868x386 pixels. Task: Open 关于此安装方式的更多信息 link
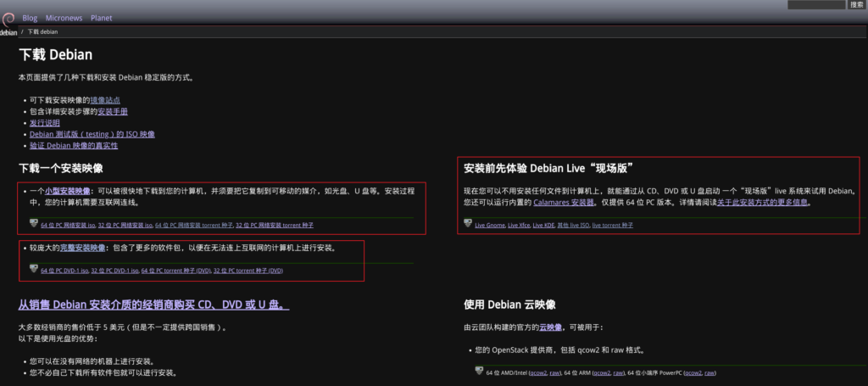click(764, 203)
